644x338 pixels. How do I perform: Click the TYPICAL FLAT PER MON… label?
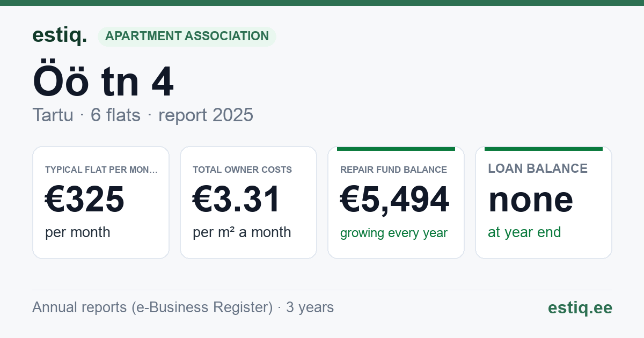click(x=101, y=170)
